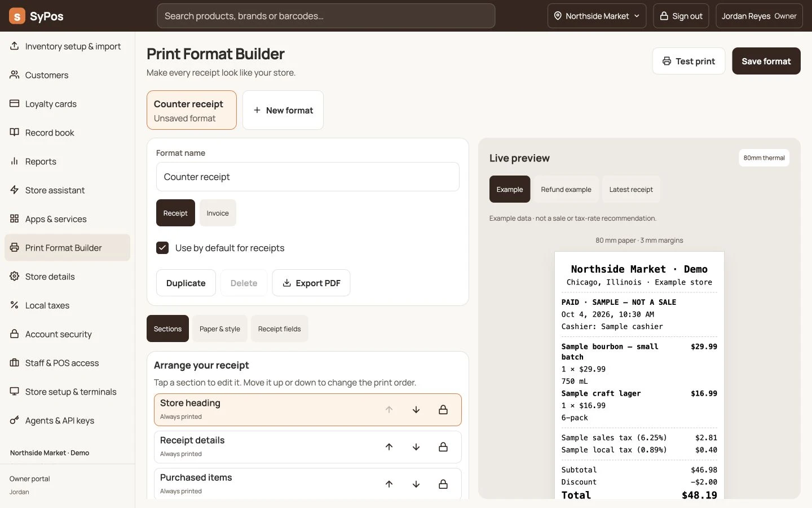Click the lock icon on Purchased items
The width and height of the screenshot is (812, 508).
pyautogui.click(x=443, y=484)
